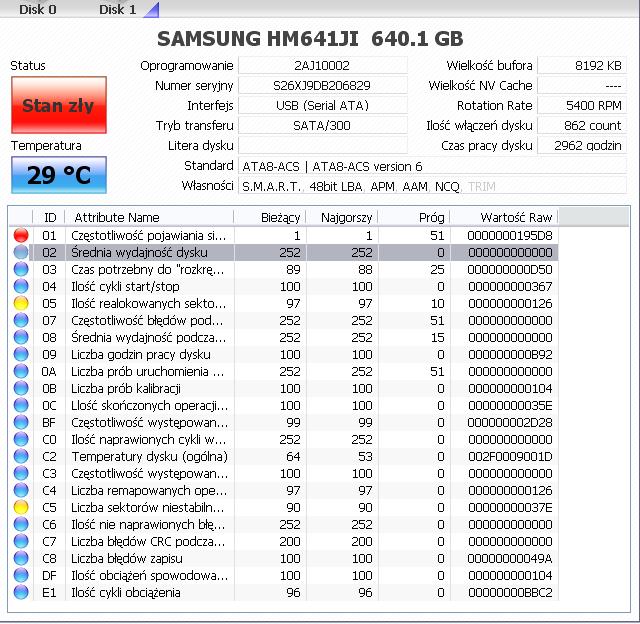Click raw value 002F0009001D
Viewport: 640px width, 624px height.
click(x=510, y=456)
